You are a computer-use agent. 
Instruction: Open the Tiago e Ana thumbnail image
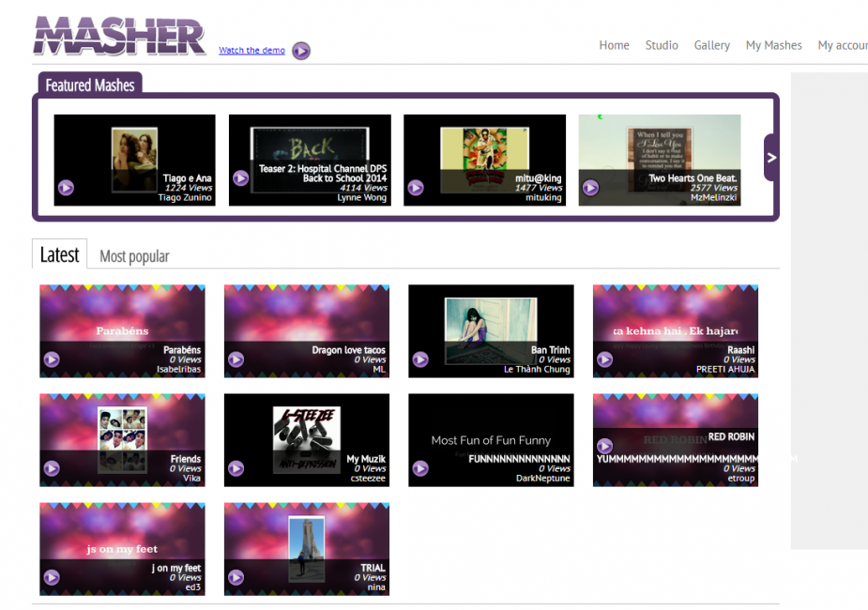(x=134, y=160)
